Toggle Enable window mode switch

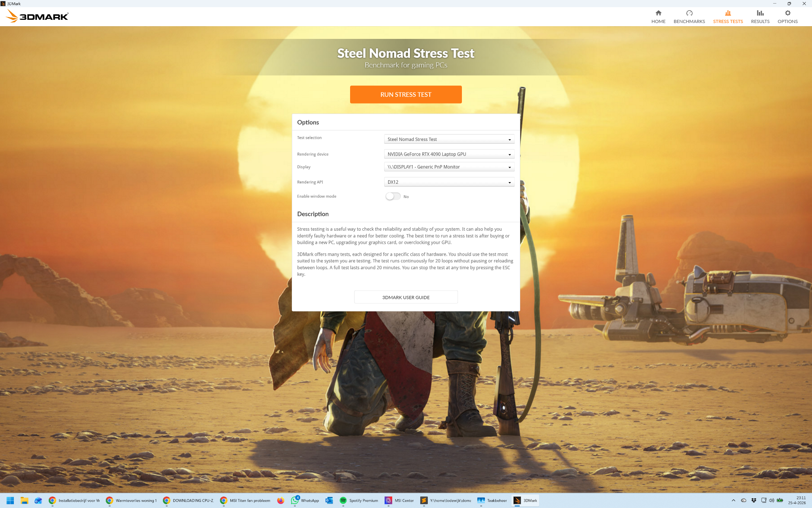coord(393,196)
